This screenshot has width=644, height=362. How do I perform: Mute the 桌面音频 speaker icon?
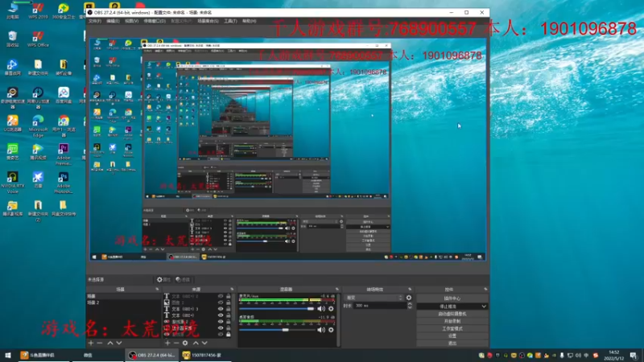point(321,330)
